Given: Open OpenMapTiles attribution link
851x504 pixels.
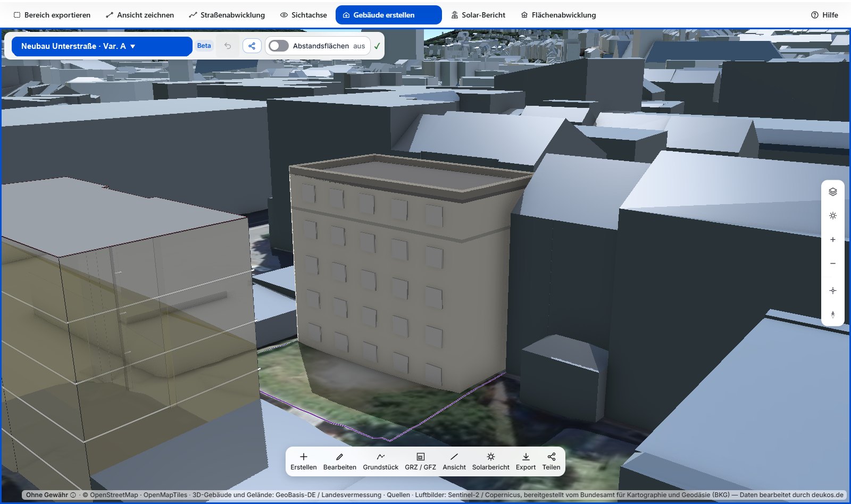Looking at the screenshot, I should click(x=165, y=495).
